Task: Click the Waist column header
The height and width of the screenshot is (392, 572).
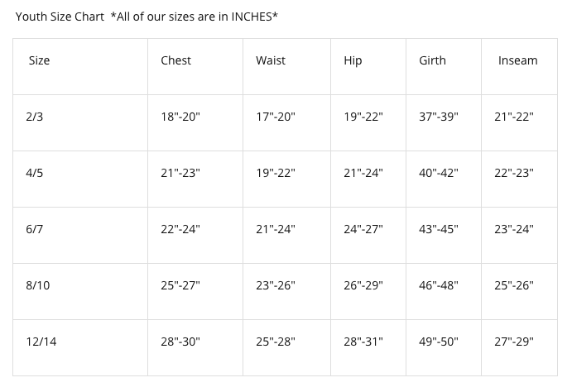Action: [271, 60]
